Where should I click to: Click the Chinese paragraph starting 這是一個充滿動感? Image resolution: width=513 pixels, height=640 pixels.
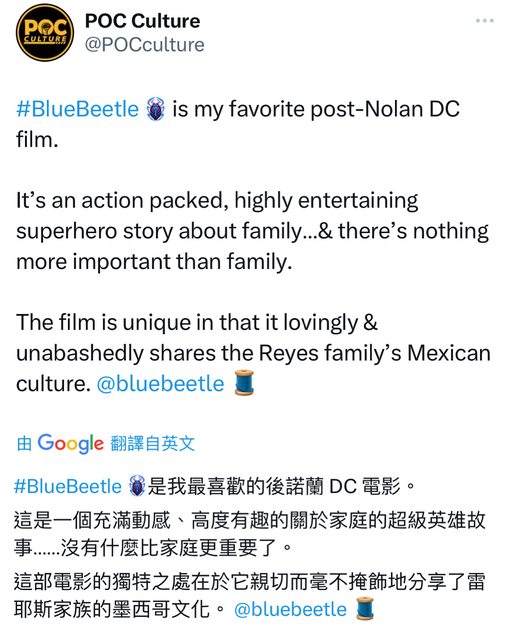pyautogui.click(x=249, y=533)
